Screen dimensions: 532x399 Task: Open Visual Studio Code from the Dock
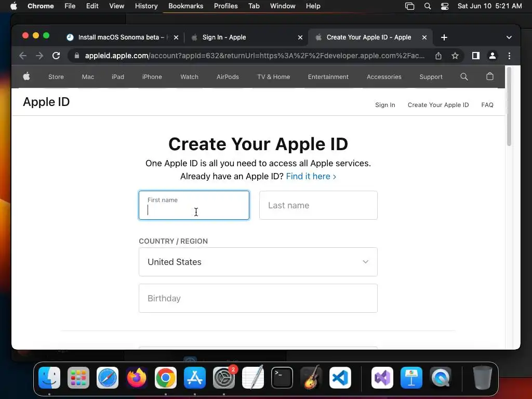tap(340, 378)
